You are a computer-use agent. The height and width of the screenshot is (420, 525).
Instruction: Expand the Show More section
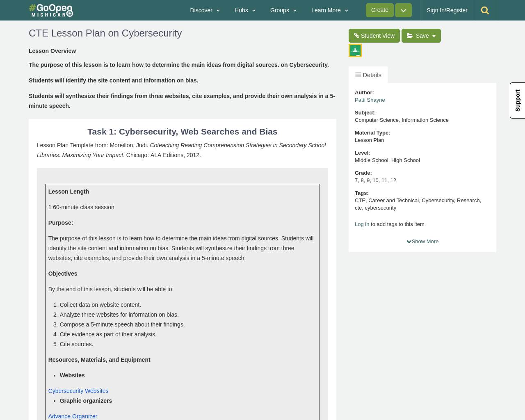422,241
